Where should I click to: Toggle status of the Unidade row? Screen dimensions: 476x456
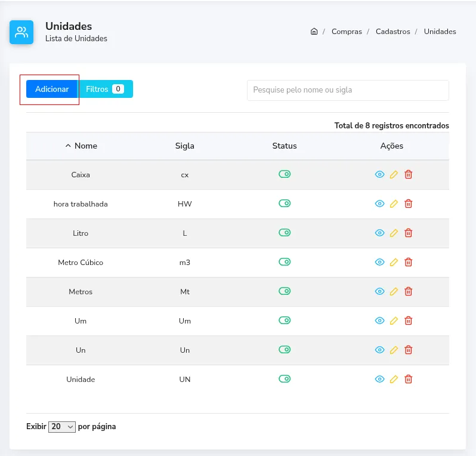coord(285,379)
